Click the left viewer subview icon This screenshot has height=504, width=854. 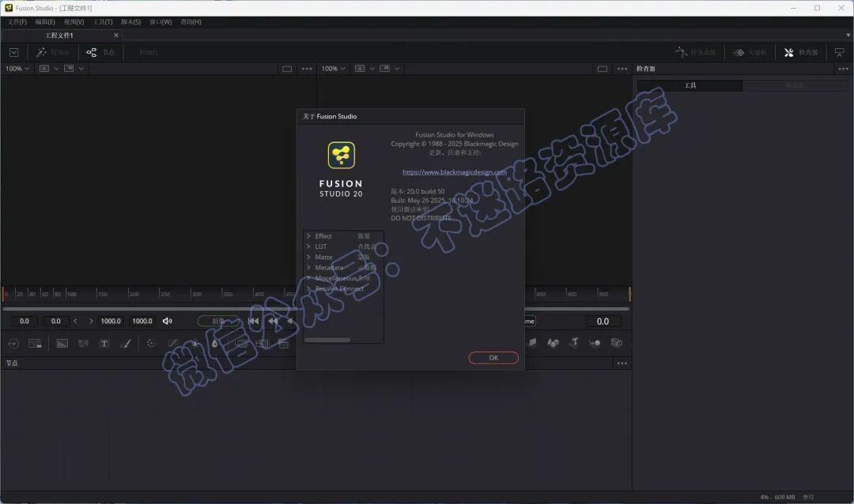69,69
